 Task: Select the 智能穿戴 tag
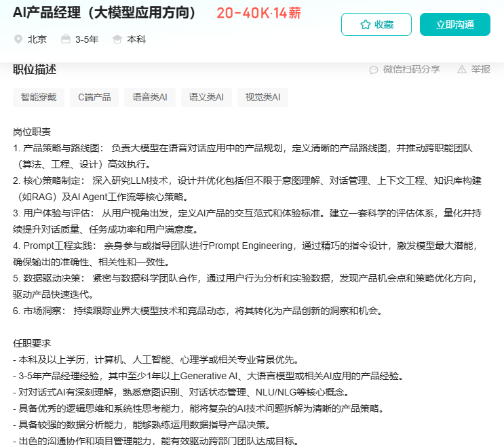(x=39, y=98)
